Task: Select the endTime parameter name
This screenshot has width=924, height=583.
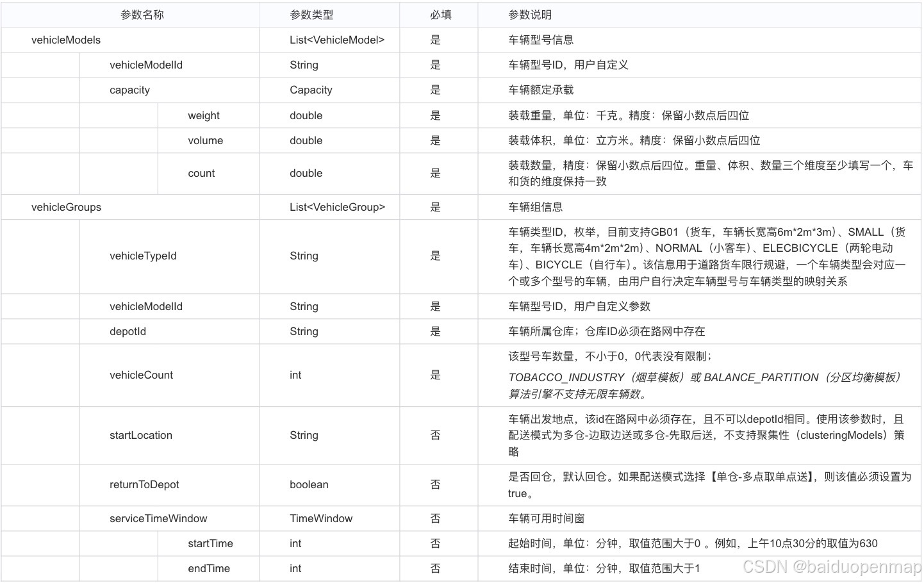Action: [209, 568]
